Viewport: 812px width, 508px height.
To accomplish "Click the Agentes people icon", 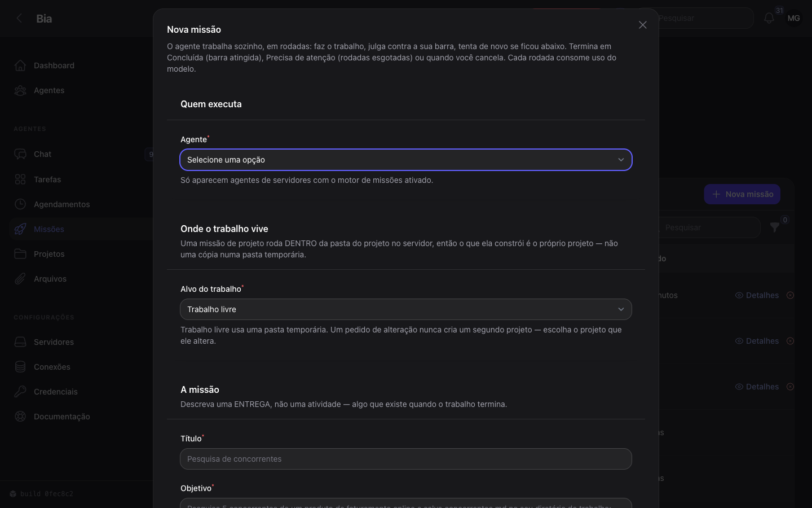I will point(20,90).
